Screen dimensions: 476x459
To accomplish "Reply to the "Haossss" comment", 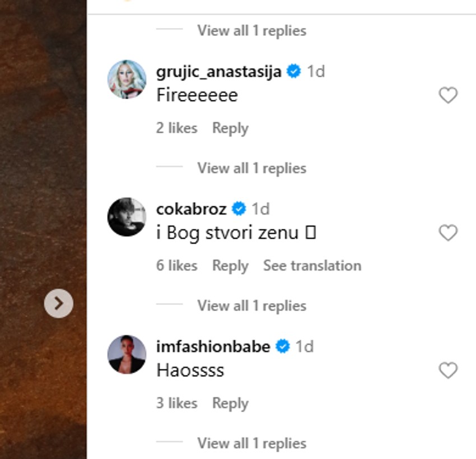I will tap(230, 404).
